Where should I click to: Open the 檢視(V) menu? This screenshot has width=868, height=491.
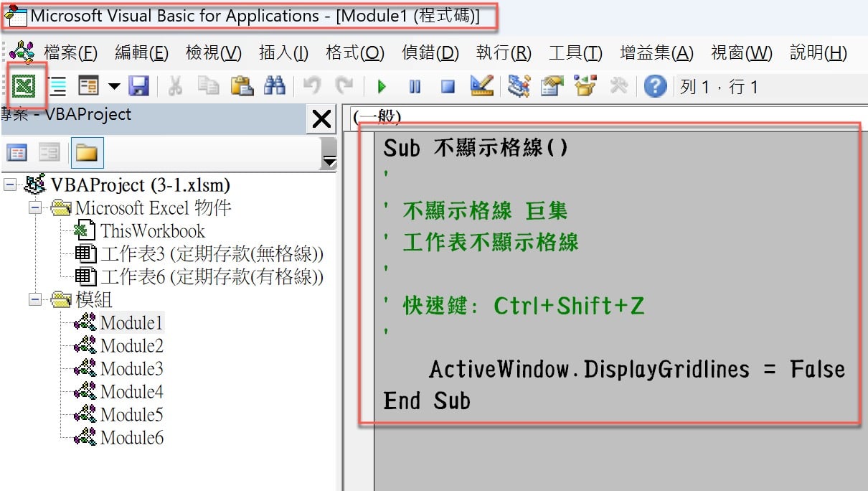[x=213, y=53]
